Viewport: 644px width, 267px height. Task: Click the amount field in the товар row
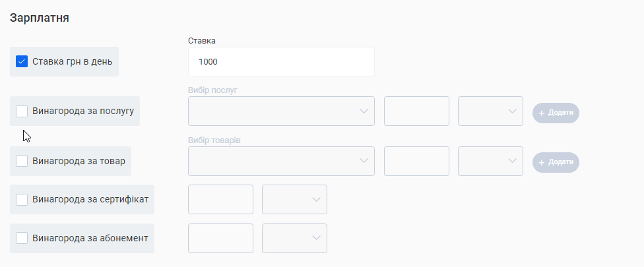[416, 161]
